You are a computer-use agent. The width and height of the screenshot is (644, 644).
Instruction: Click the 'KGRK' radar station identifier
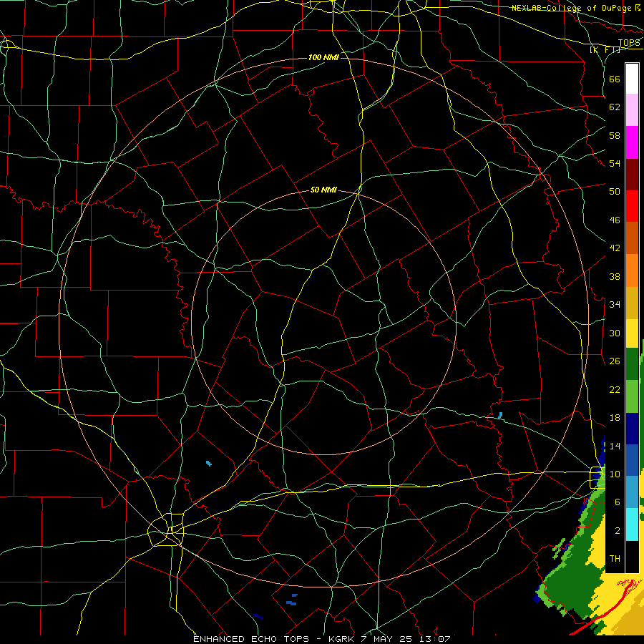(x=341, y=639)
